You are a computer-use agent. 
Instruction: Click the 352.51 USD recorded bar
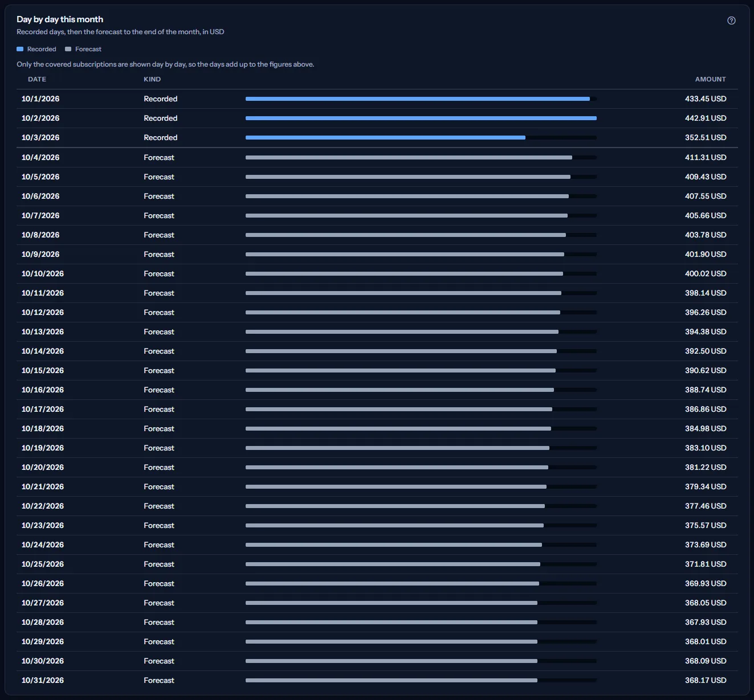385,138
